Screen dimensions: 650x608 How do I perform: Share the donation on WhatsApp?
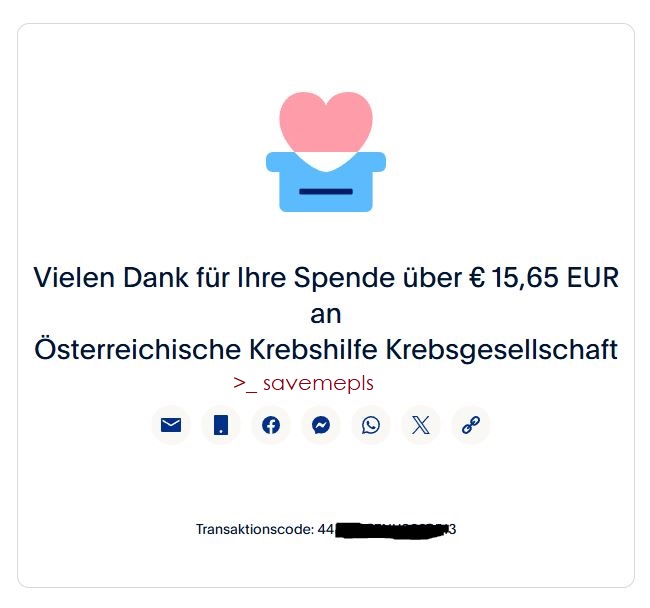coord(371,425)
